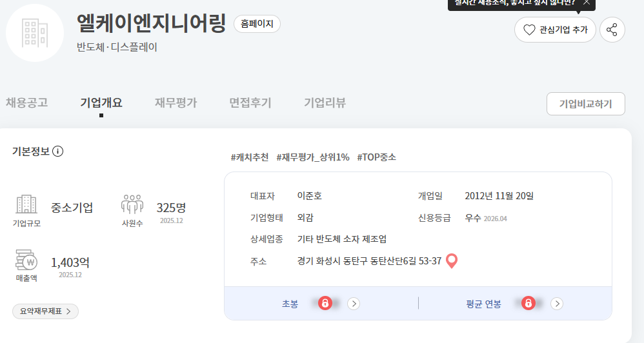Image resolution: width=644 pixels, height=343 pixels.
Task: Click the 외감 company type value
Action: 305,218
